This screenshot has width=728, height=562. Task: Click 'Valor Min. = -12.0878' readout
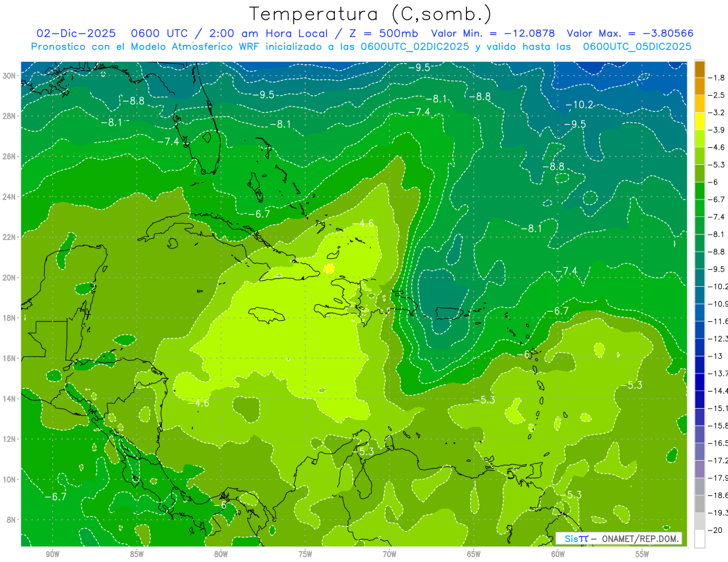click(x=494, y=33)
